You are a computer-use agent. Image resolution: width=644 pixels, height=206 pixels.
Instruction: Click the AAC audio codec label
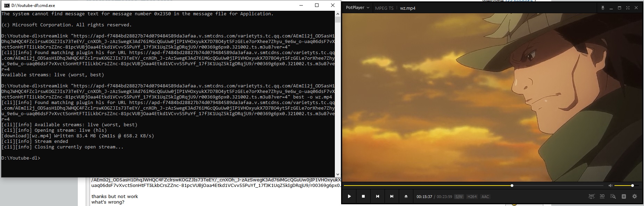pos(485,197)
